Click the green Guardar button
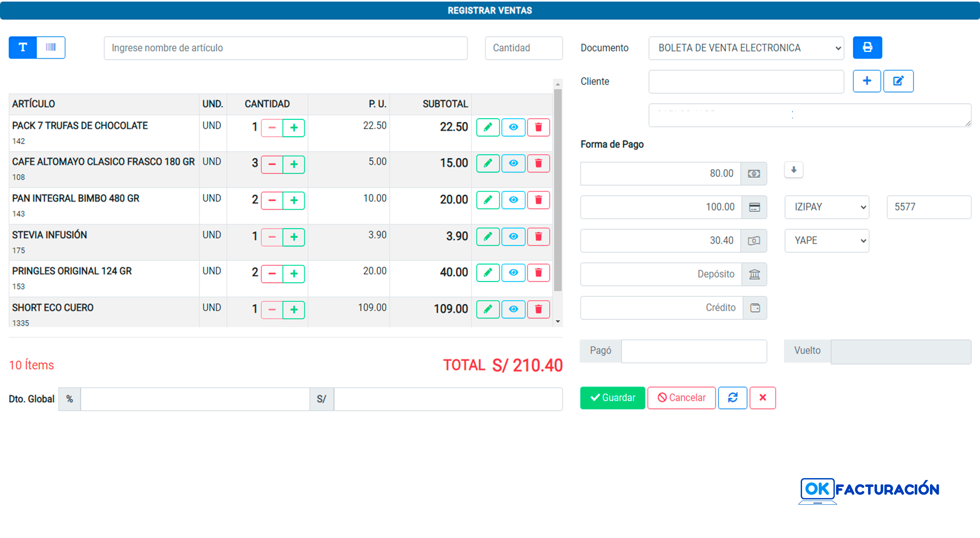980x538 pixels. pos(612,397)
